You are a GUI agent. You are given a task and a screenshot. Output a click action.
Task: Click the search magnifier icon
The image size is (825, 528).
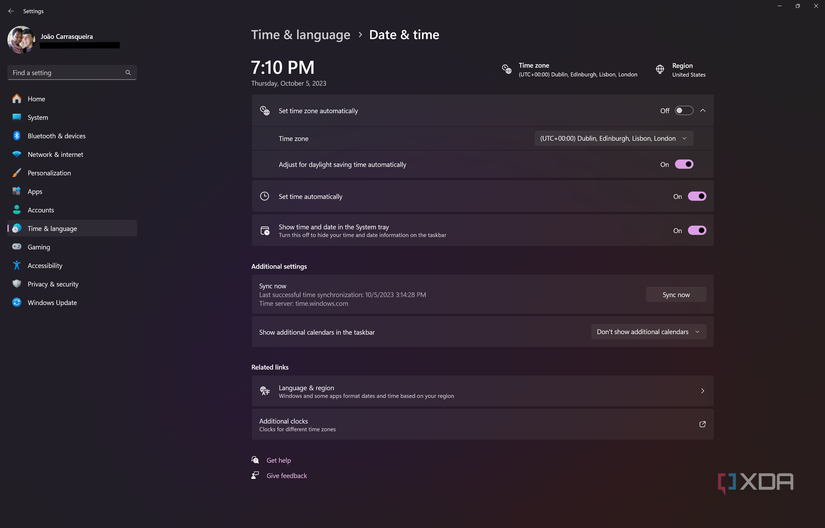coord(128,73)
